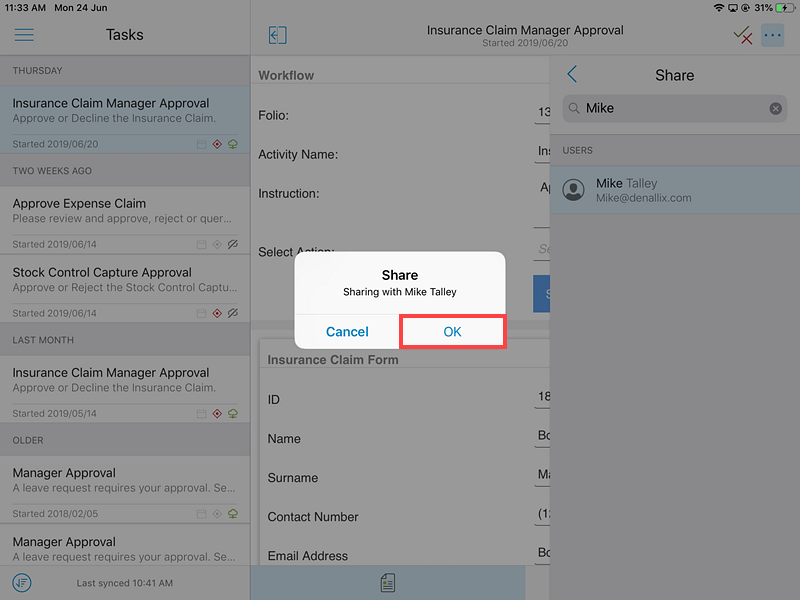Tap the battery indicator in status bar
This screenshot has height=600, width=800.
pos(784,8)
